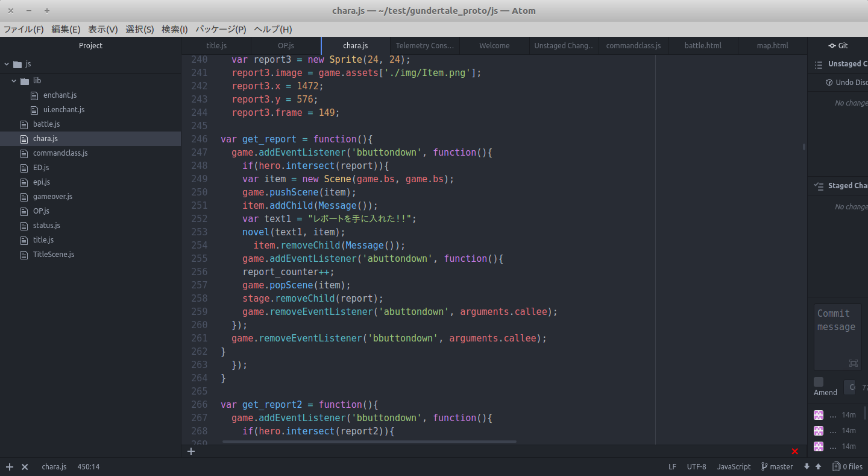Select the third recent commit avatar

(x=819, y=446)
